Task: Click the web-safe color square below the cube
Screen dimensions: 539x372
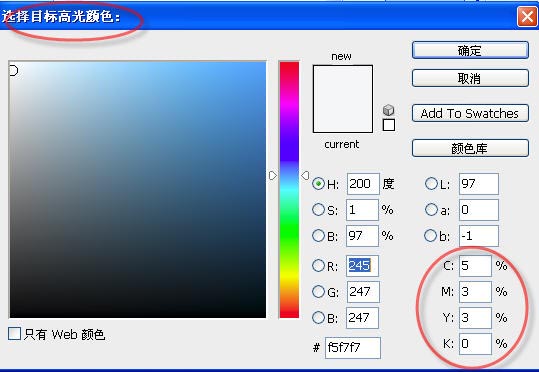Action: tap(388, 125)
